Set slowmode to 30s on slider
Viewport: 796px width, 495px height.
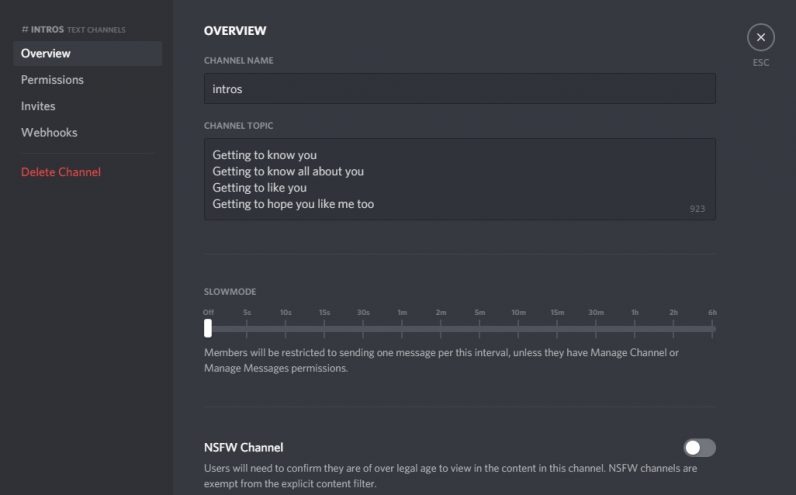pyautogui.click(x=363, y=328)
